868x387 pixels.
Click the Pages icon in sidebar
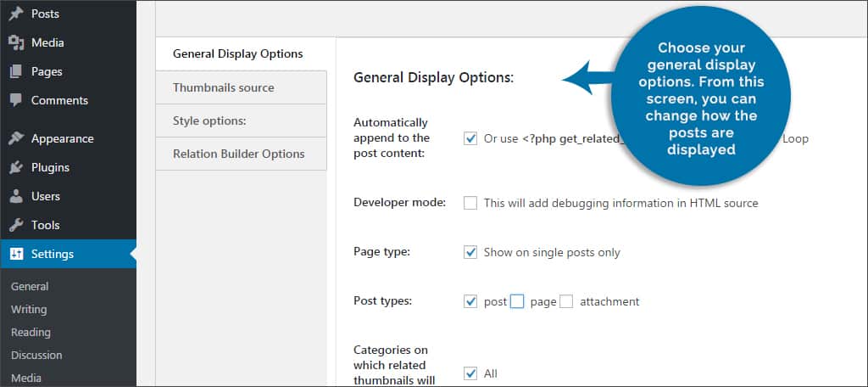16,71
